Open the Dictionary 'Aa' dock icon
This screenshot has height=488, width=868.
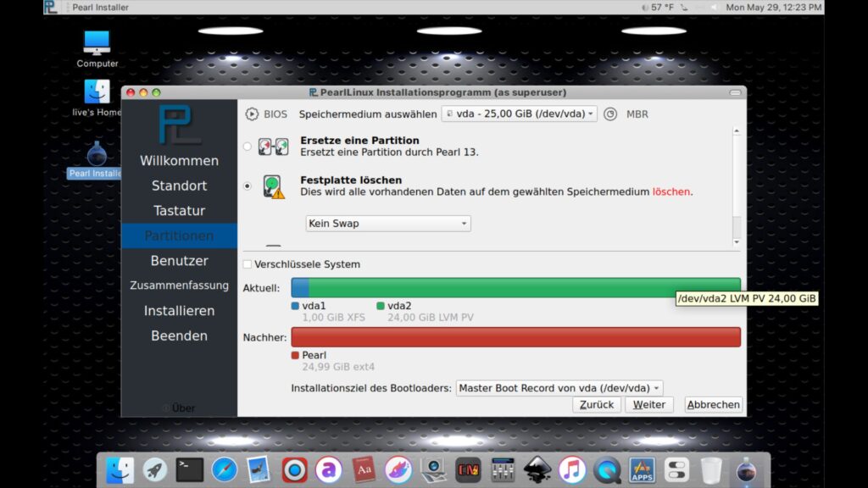(x=364, y=469)
